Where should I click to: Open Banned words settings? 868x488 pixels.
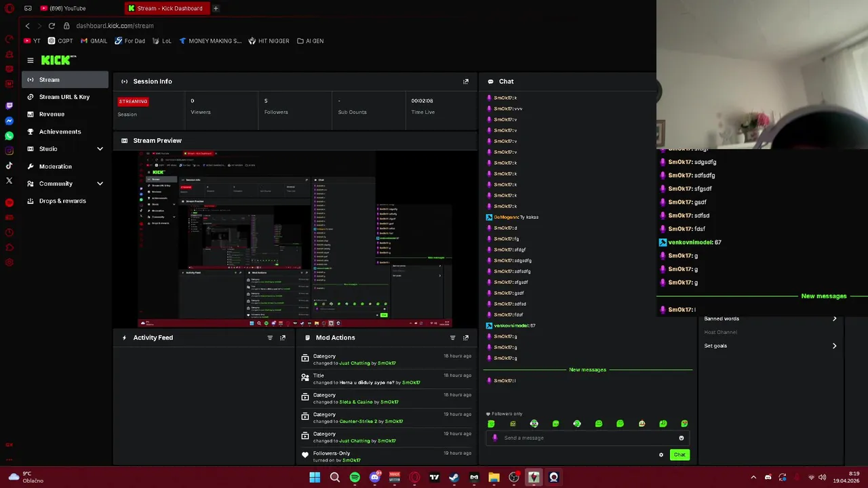click(770, 319)
